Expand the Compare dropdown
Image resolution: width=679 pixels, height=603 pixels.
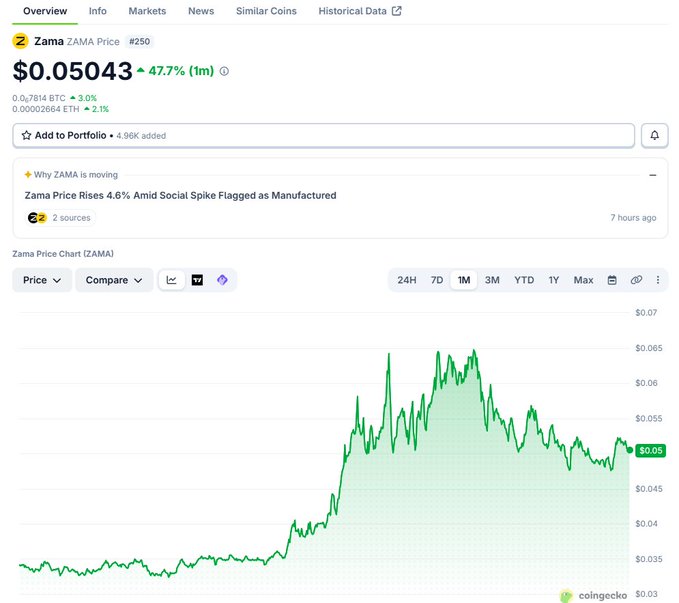114,280
